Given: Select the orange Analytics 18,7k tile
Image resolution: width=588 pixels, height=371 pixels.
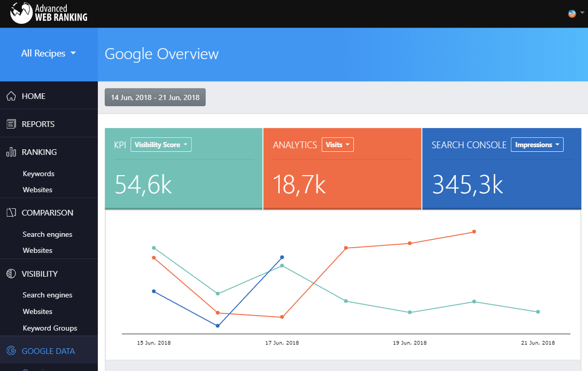Looking at the screenshot, I should click(x=342, y=169).
